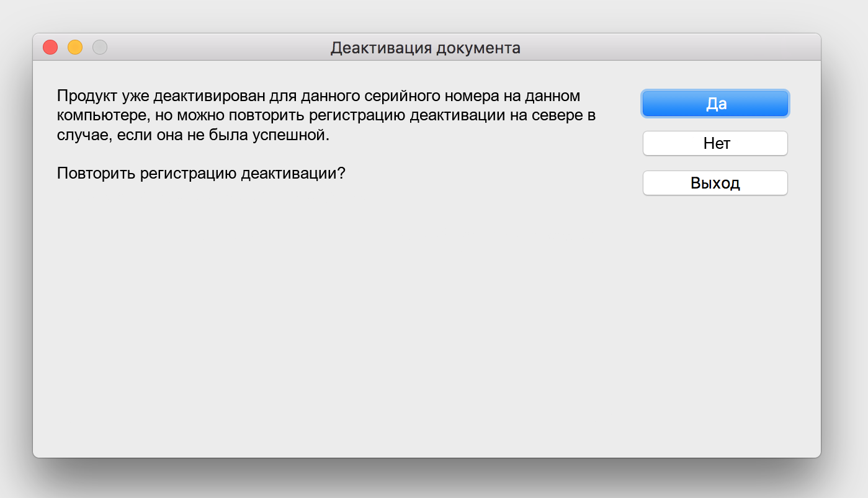Viewport: 868px width, 498px height.
Task: Click the word севере in the message
Action: (548, 115)
